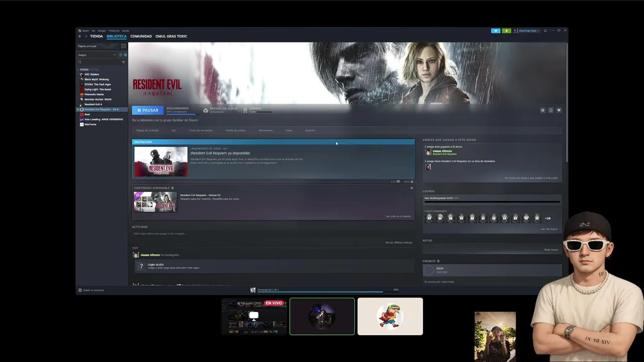Screen dimensions: 644x362
Task: Show game information icon
Action: point(550,110)
